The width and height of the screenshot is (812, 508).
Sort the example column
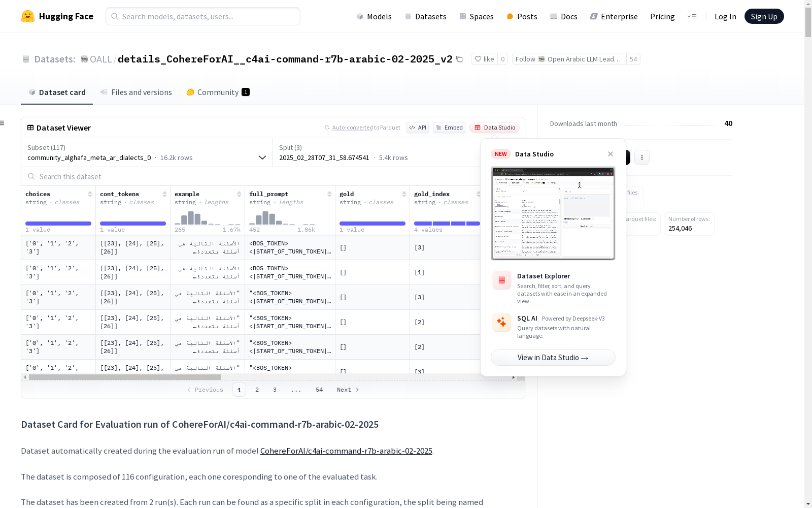pyautogui.click(x=239, y=194)
